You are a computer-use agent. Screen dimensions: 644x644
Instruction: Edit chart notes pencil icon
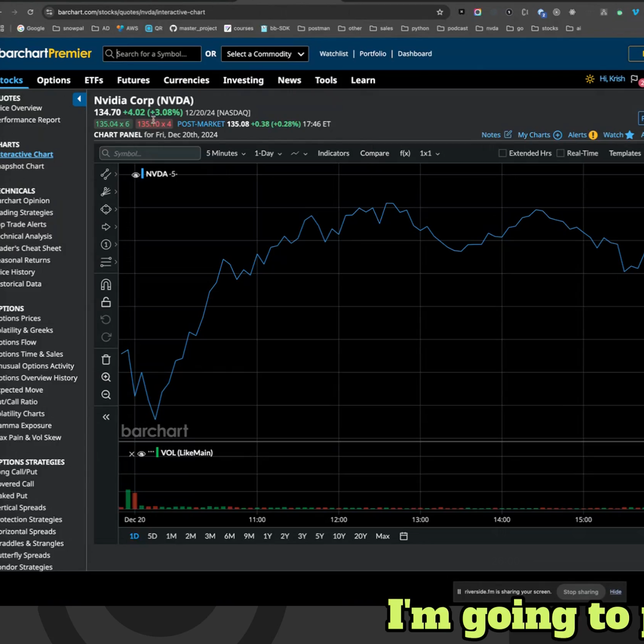tap(508, 134)
